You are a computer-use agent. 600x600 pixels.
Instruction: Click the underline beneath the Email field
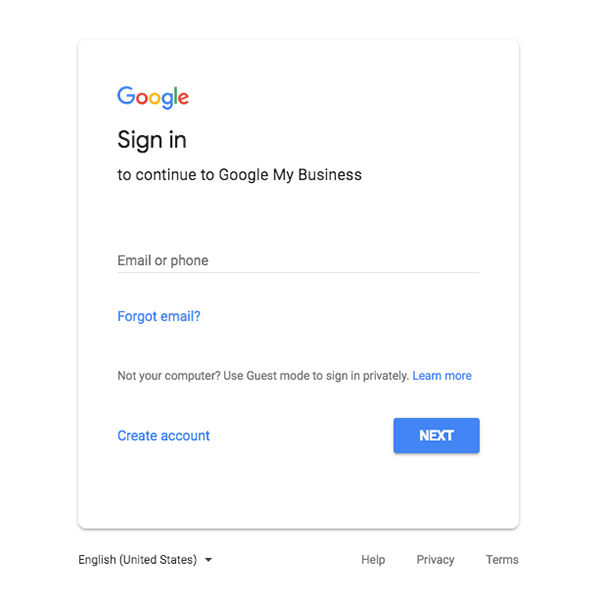click(x=298, y=272)
